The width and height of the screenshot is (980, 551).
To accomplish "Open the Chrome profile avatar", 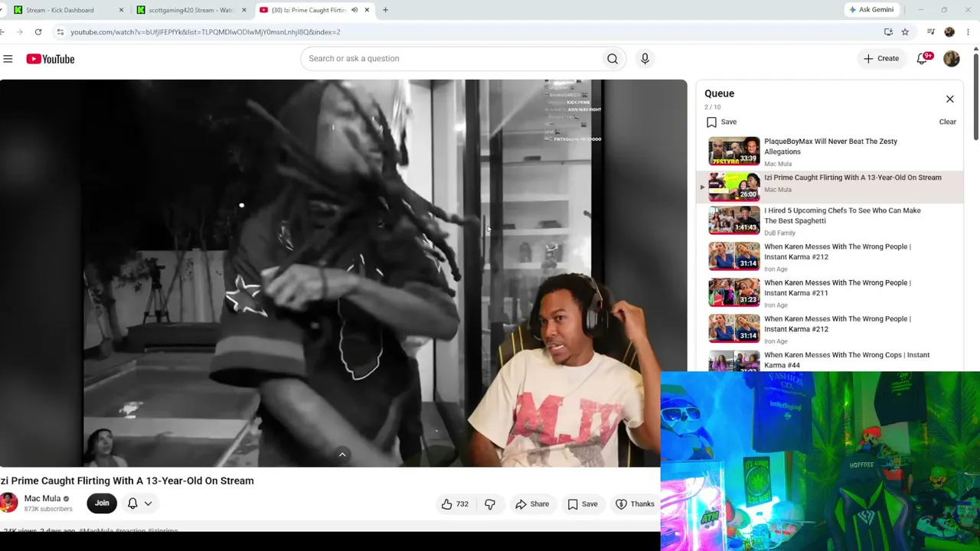I will [949, 32].
